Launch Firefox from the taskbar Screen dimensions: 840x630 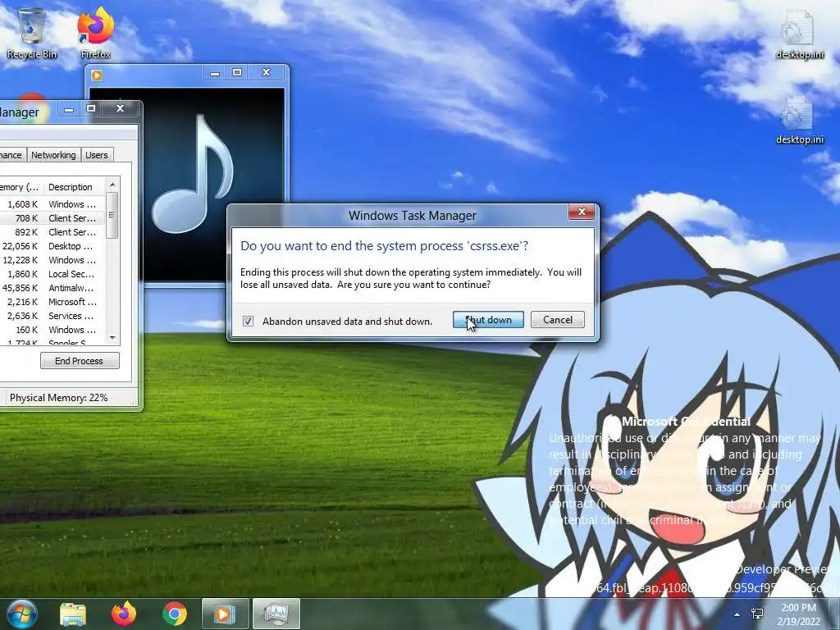pos(124,614)
